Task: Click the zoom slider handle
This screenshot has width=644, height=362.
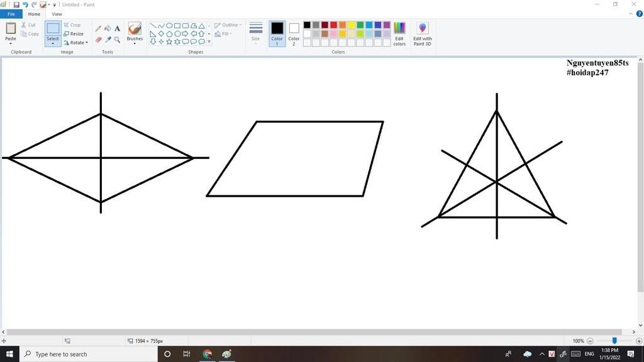Action: [x=614, y=341]
